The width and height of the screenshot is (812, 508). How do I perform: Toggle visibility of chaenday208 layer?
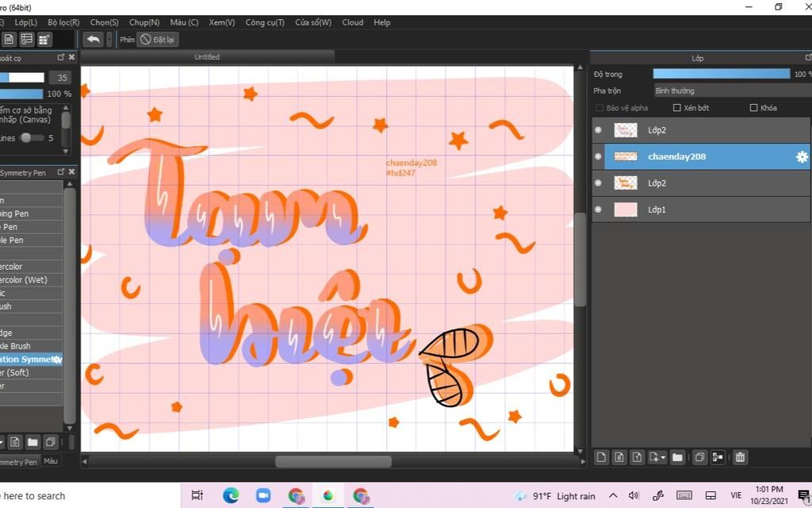coord(598,156)
